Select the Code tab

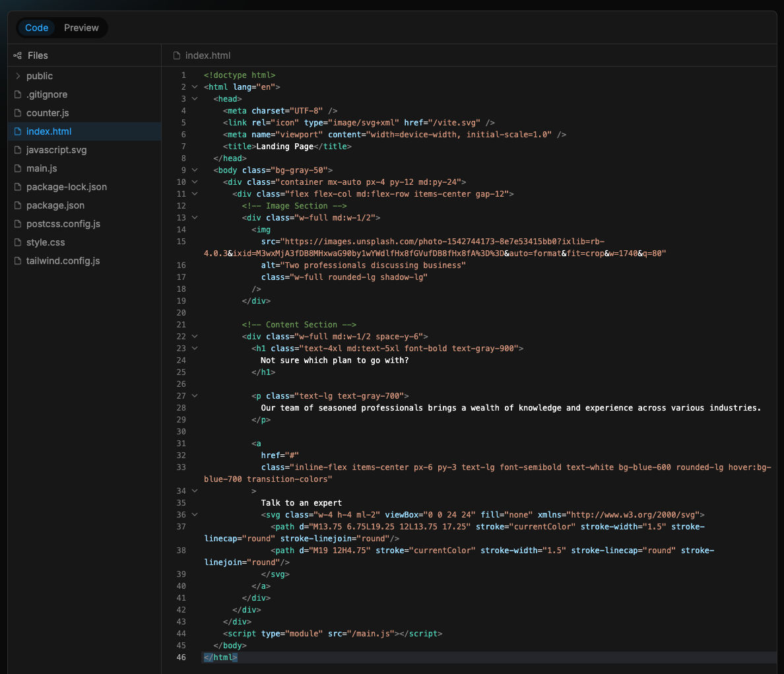(x=36, y=28)
